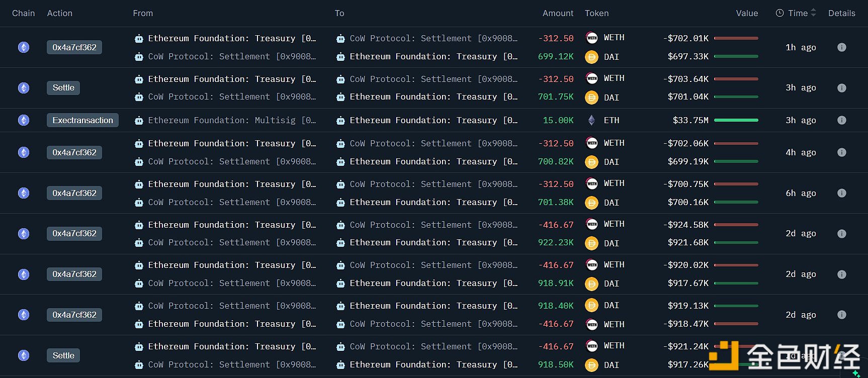Viewport: 868px width, 378px height.
Task: Click the Amount column header
Action: click(557, 13)
